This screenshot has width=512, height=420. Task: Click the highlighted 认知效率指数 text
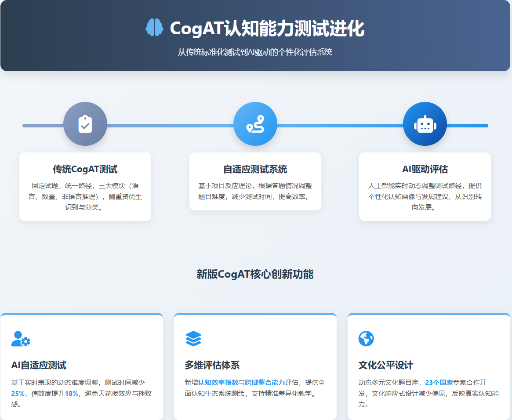point(218,382)
